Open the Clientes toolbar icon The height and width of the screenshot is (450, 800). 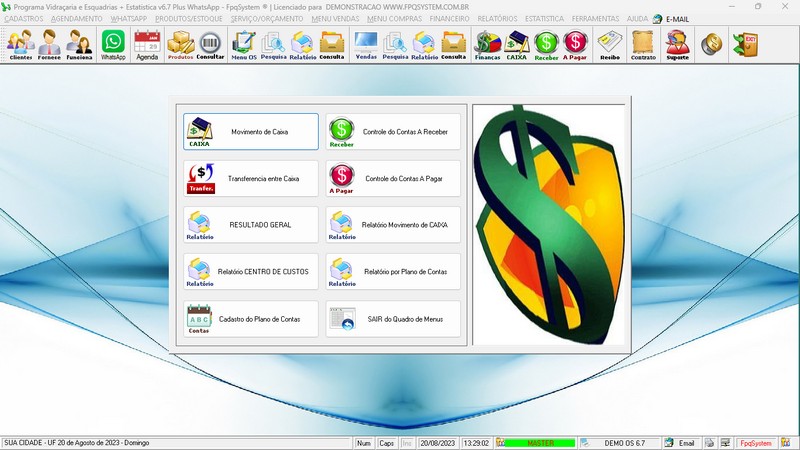(x=20, y=45)
